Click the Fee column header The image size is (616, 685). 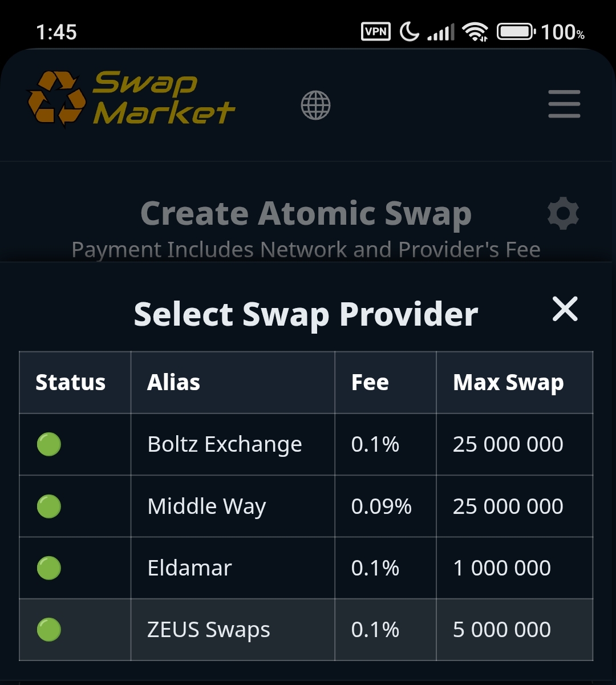(x=370, y=382)
